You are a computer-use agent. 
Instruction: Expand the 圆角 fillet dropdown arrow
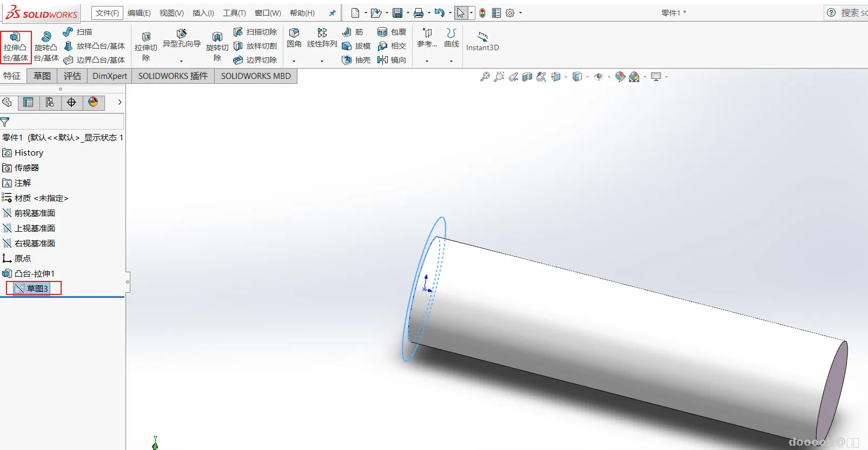[x=294, y=61]
